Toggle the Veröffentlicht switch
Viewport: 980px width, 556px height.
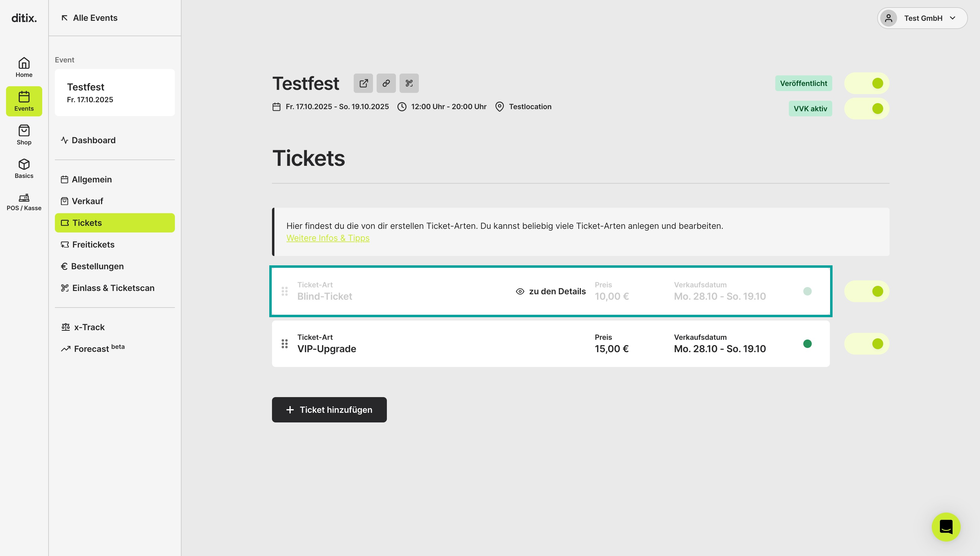pyautogui.click(x=867, y=83)
